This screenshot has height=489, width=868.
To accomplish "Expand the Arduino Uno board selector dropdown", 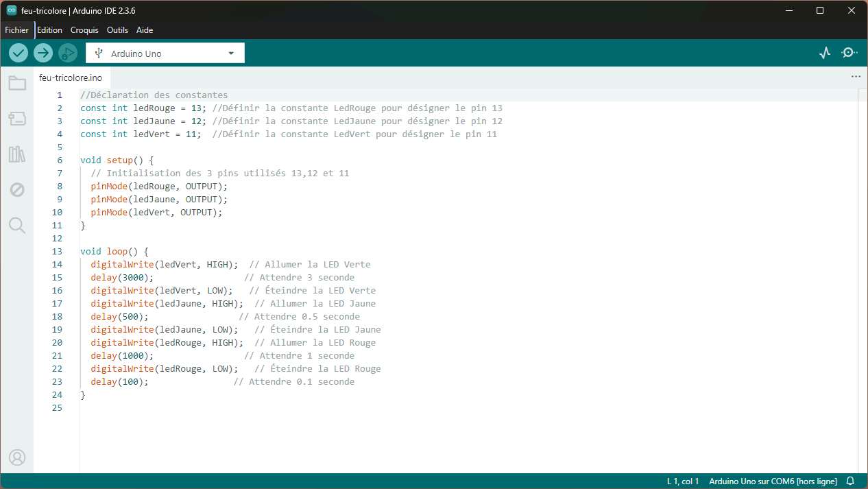I will tap(165, 53).
